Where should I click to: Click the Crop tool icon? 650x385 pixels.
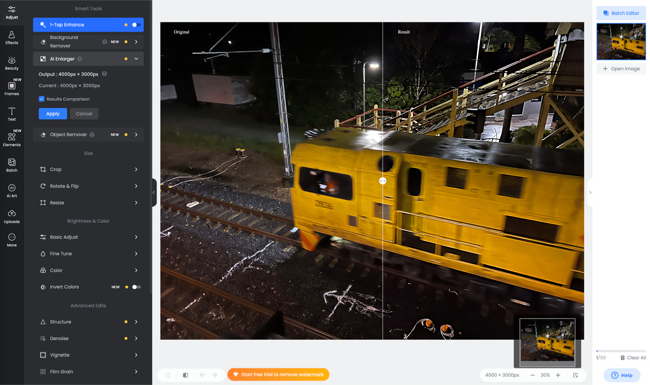pyautogui.click(x=43, y=169)
